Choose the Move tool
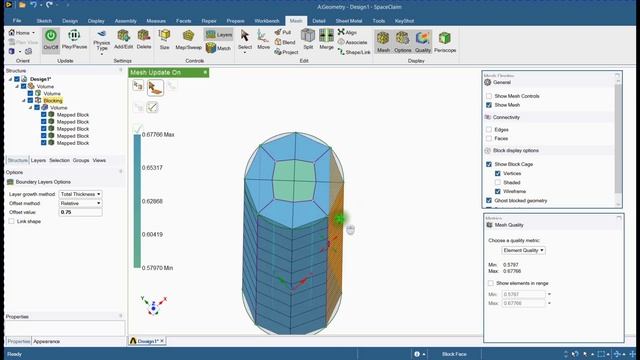This screenshot has width=640, height=360. coord(263,40)
